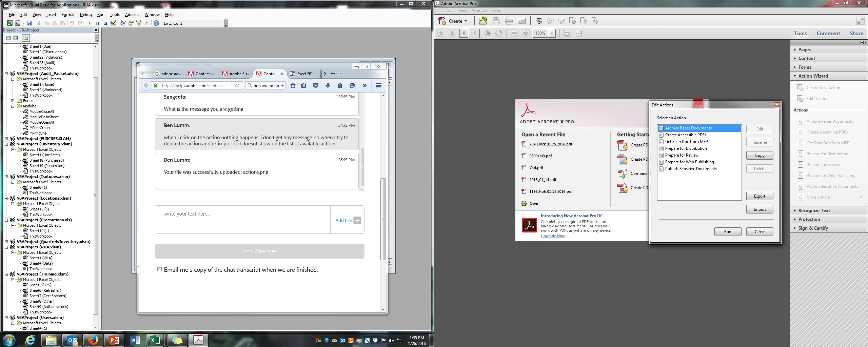Click Reset stop icon in VBA toolbar
The height and width of the screenshot is (347, 868).
(105, 23)
